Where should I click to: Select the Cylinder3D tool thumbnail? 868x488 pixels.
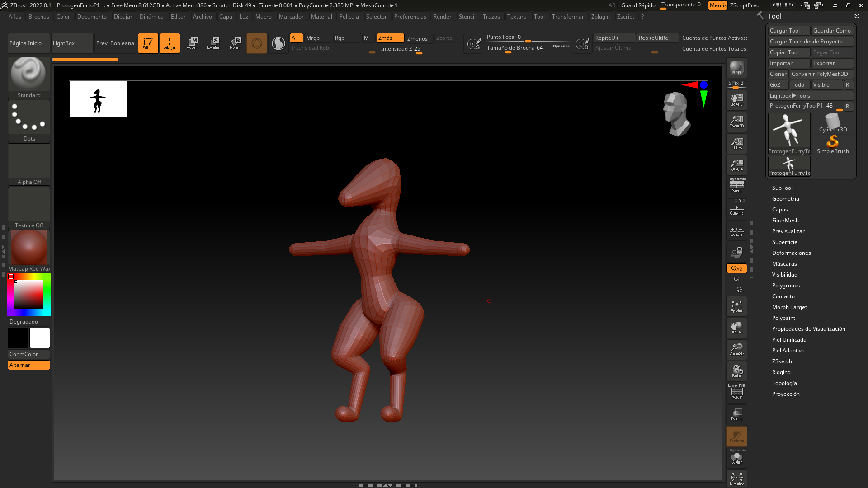(x=832, y=123)
